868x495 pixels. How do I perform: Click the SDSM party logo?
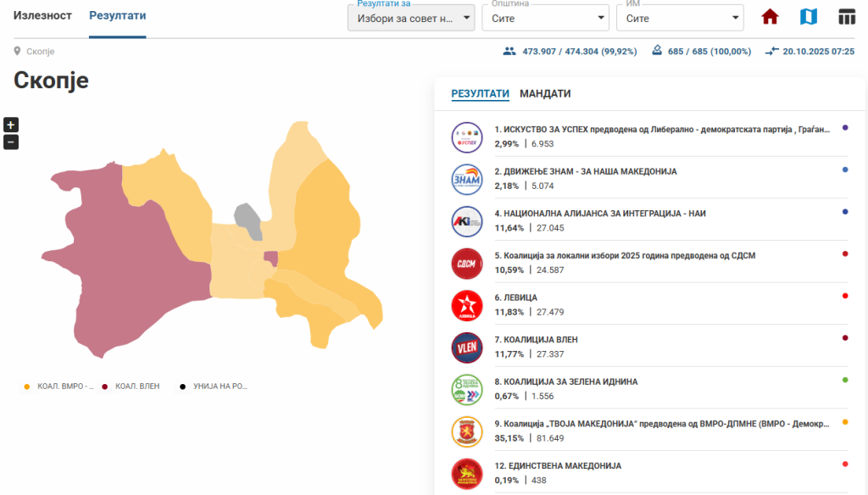[x=467, y=263]
